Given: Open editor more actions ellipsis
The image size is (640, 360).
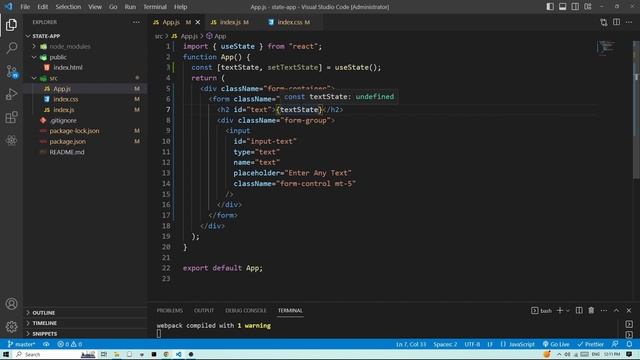Looking at the screenshot, I should tap(629, 22).
